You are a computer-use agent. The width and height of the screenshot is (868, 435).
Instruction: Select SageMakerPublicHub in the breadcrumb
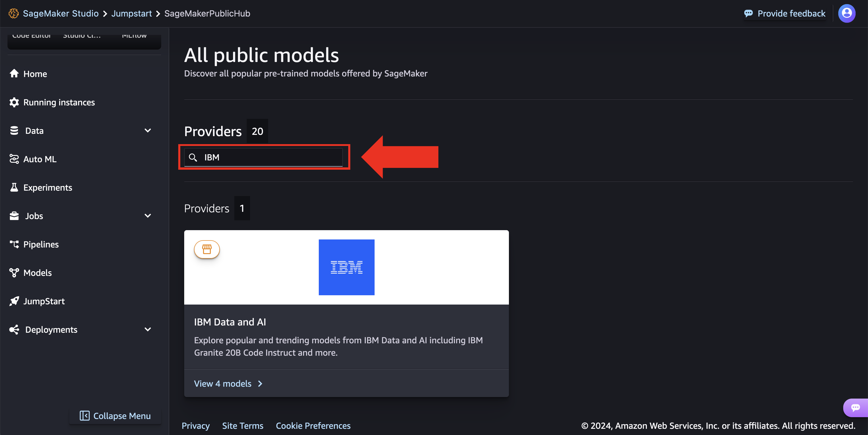click(x=207, y=13)
